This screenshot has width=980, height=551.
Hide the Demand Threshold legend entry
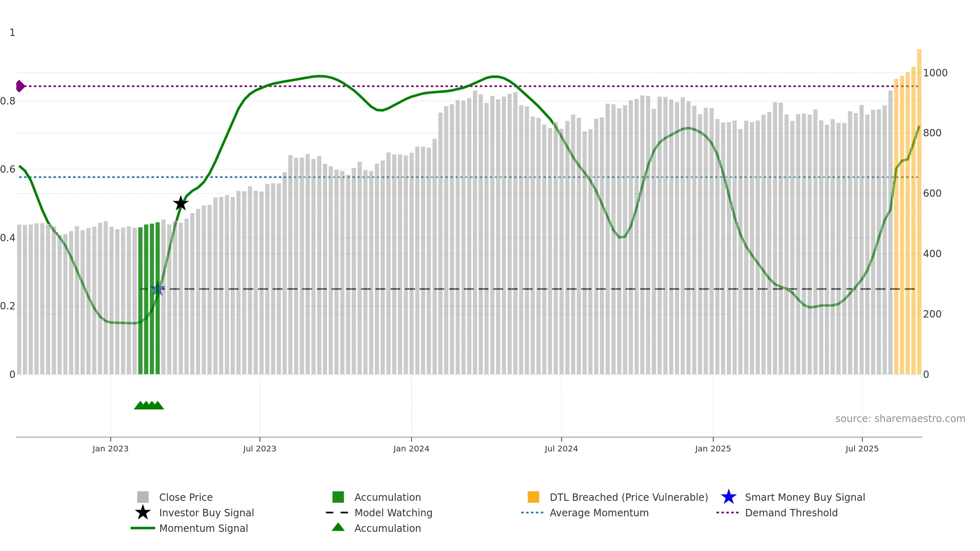tap(791, 513)
